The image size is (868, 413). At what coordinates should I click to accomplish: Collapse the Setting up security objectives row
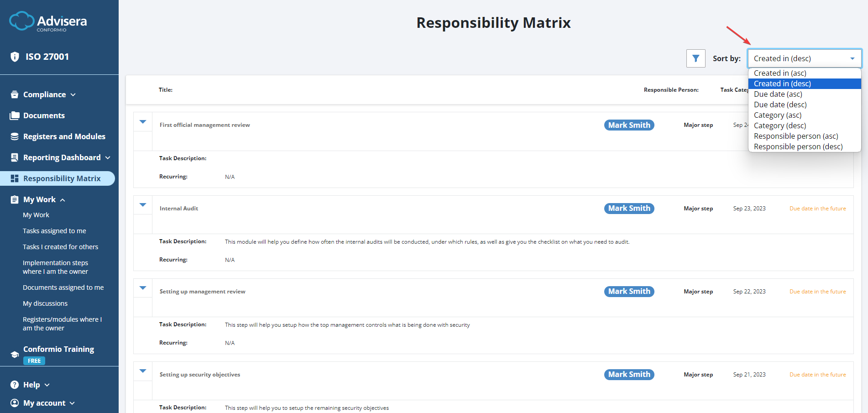[x=143, y=371]
